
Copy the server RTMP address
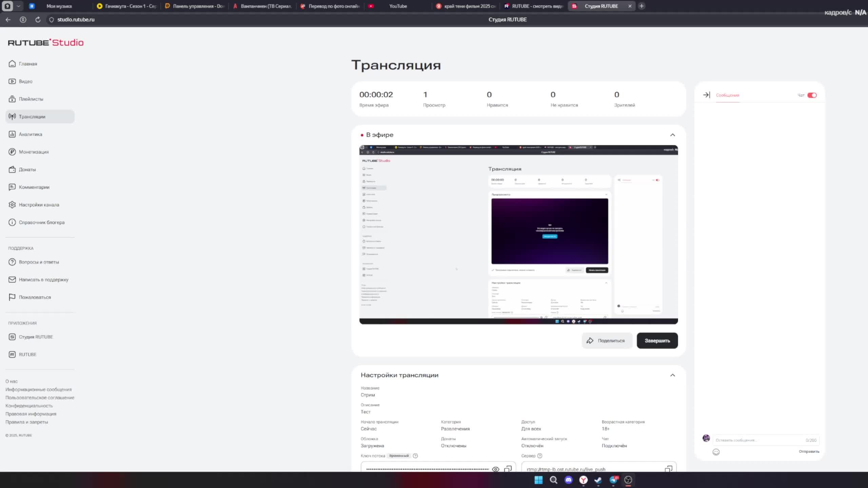click(668, 469)
